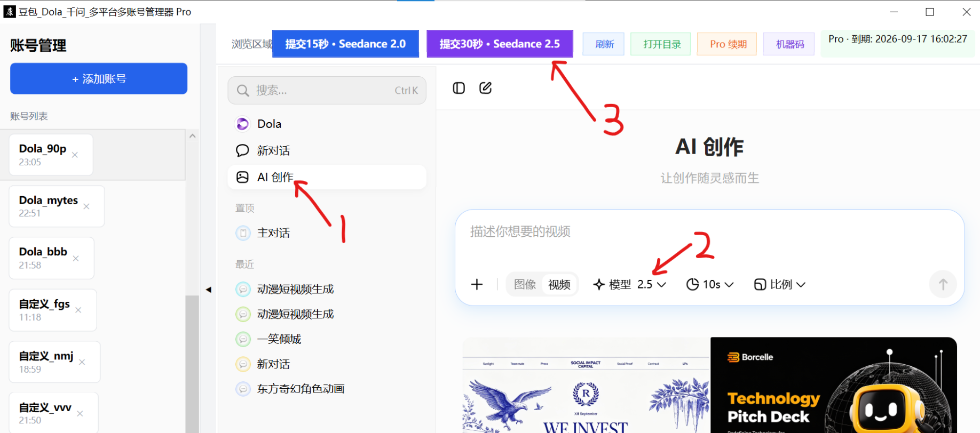This screenshot has width=980, height=433.
Task: Click the app logo icon in the title bar
Action: 10,11
